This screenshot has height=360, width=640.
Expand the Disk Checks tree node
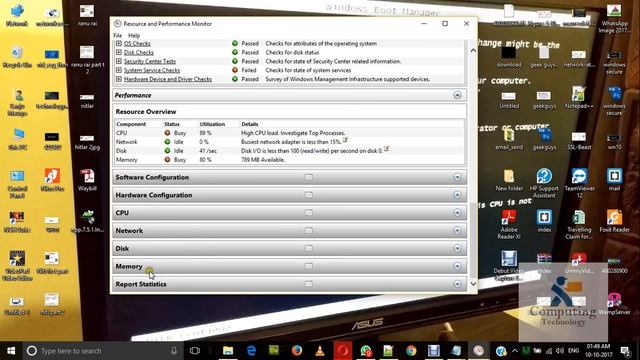click(x=119, y=52)
